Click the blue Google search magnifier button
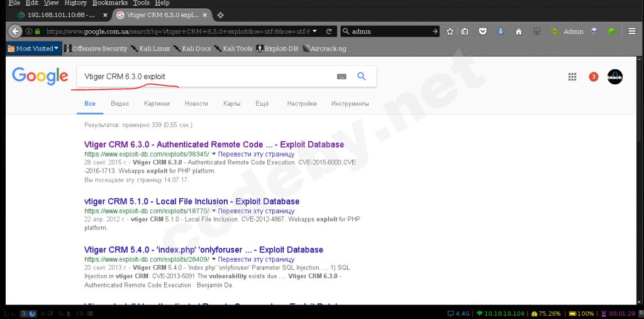 362,76
